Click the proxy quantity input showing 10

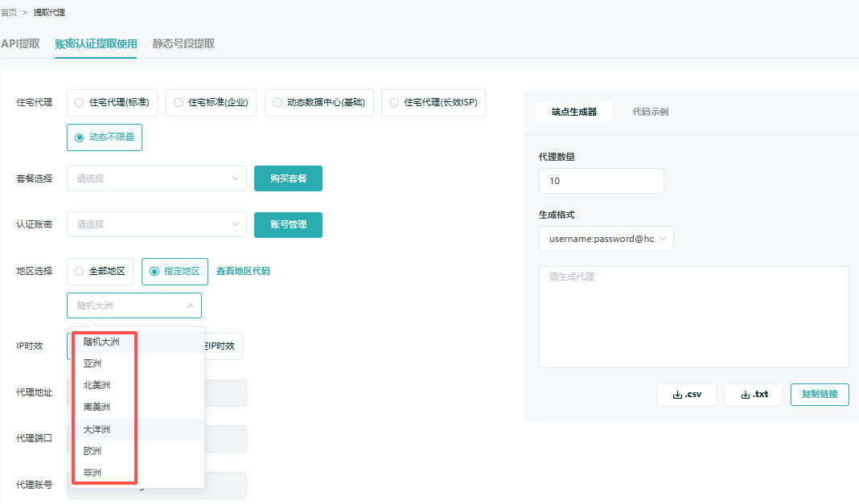[602, 181]
